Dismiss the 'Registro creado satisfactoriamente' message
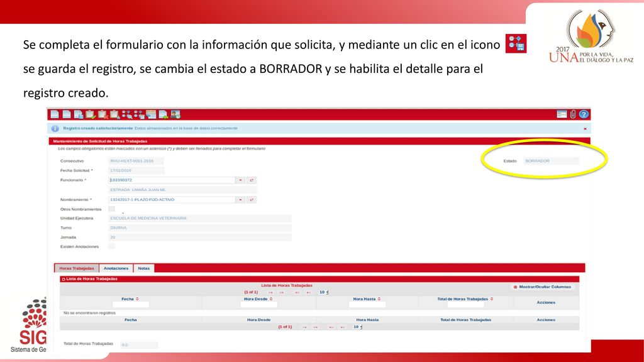644x362 pixels. pyautogui.click(x=585, y=129)
